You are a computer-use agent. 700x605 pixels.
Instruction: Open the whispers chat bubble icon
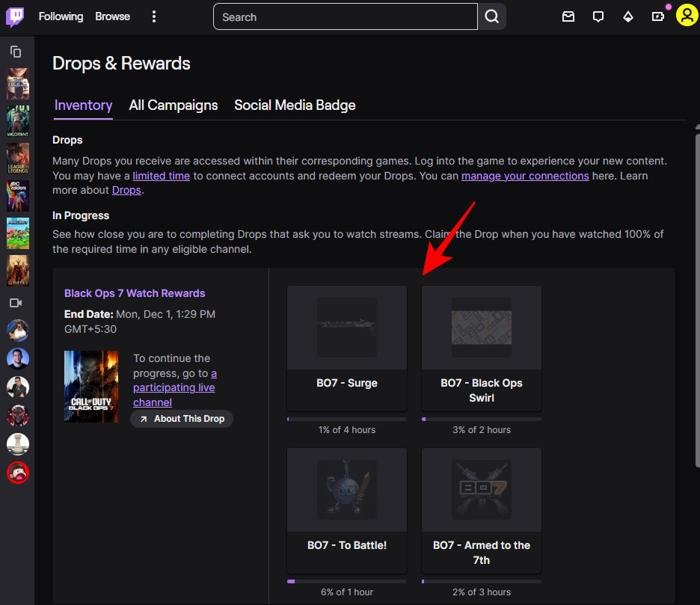598,16
